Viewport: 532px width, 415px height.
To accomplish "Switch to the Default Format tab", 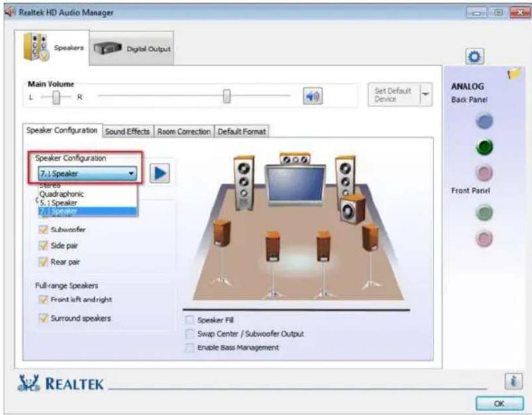I will click(242, 131).
